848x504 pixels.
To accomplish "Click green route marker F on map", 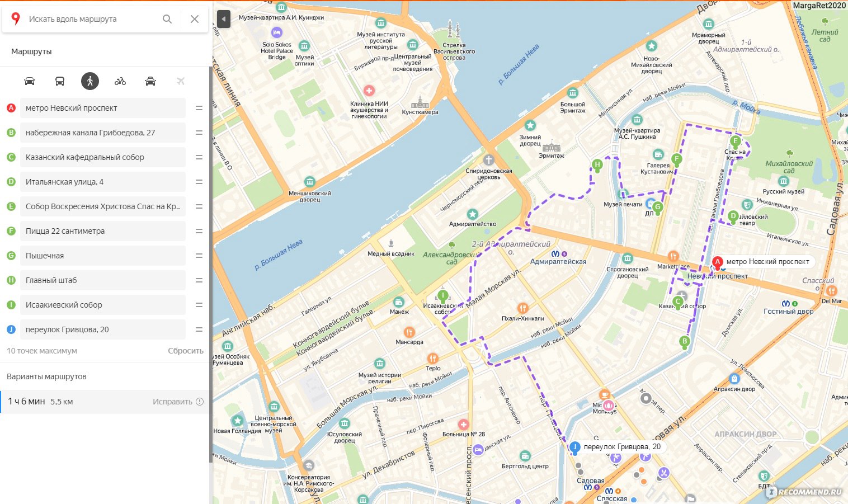I will pos(677,159).
